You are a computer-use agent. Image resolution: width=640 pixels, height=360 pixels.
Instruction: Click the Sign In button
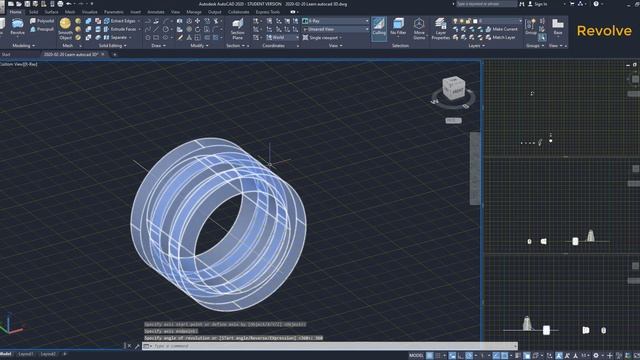(538, 4)
